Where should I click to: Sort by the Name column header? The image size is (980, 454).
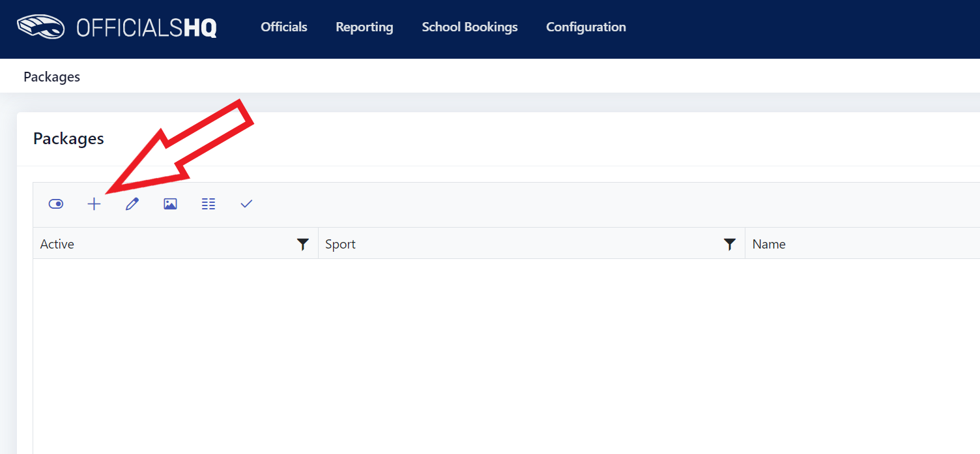coord(769,244)
